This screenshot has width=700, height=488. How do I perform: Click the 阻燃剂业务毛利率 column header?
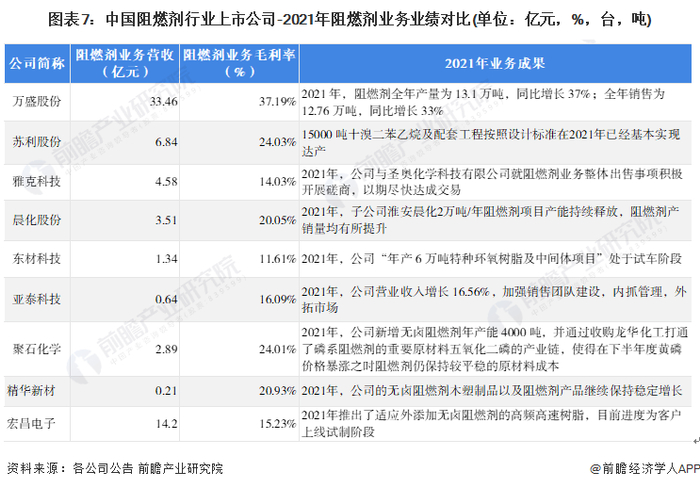[x=239, y=63]
